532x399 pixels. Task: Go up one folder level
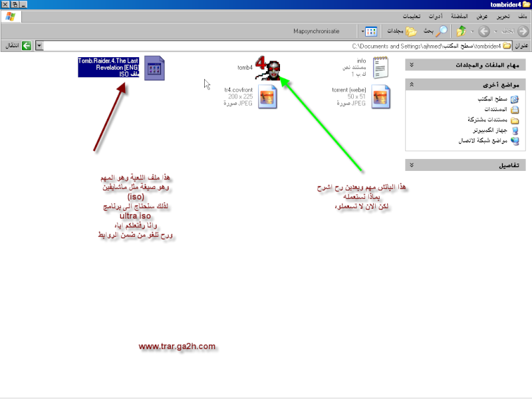click(461, 31)
